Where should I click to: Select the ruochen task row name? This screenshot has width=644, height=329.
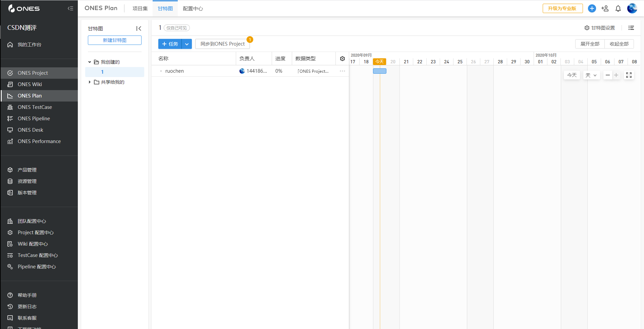click(x=174, y=71)
